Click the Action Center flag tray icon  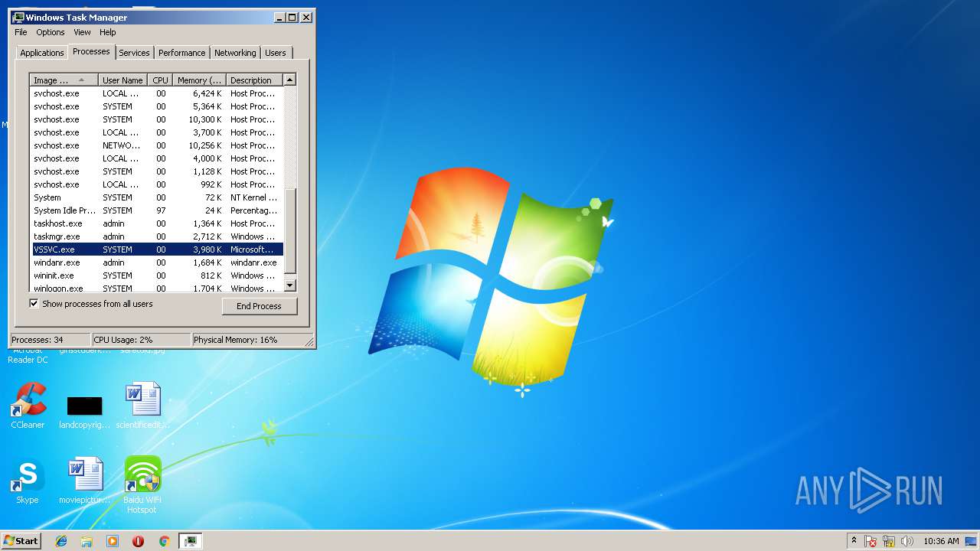[871, 541]
